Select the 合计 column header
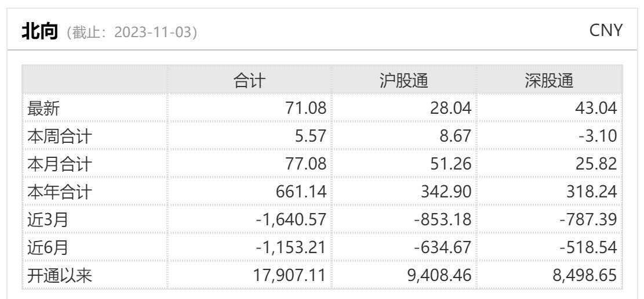Viewport: 644px width, 299px height. pos(249,81)
